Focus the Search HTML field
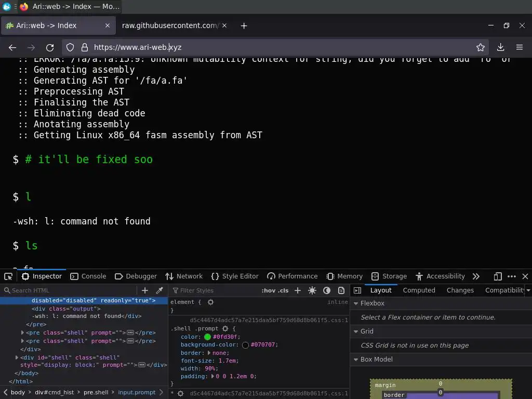 click(70, 290)
